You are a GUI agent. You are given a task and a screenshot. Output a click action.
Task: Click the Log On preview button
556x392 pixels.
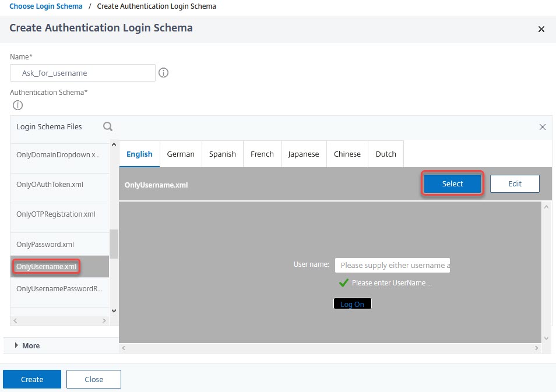pyautogui.click(x=353, y=303)
